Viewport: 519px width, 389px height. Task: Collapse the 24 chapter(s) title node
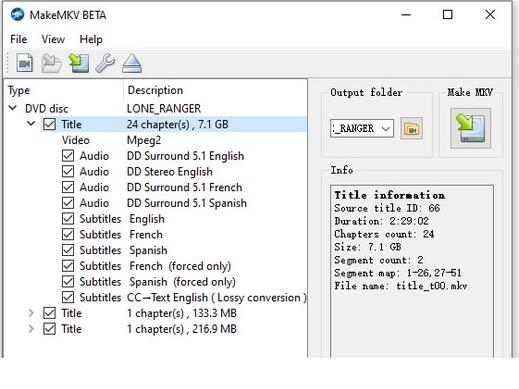(x=31, y=124)
